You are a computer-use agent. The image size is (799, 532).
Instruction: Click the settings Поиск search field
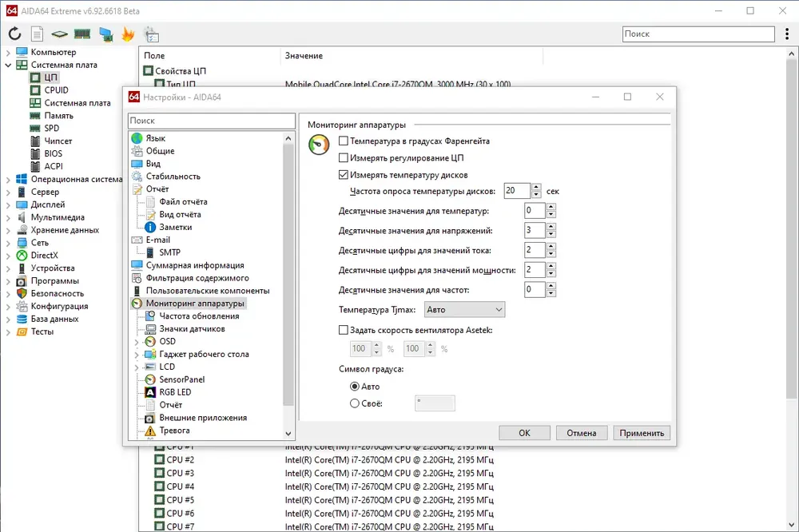212,121
